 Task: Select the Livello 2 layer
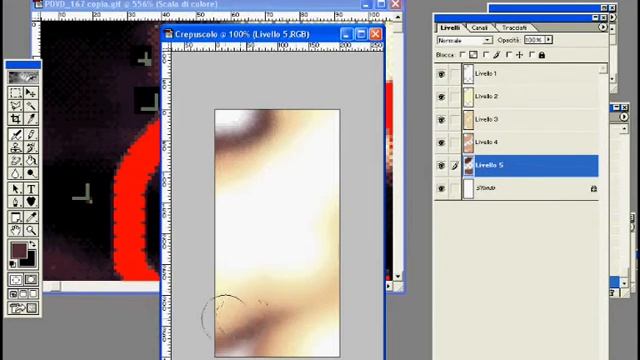point(530,97)
